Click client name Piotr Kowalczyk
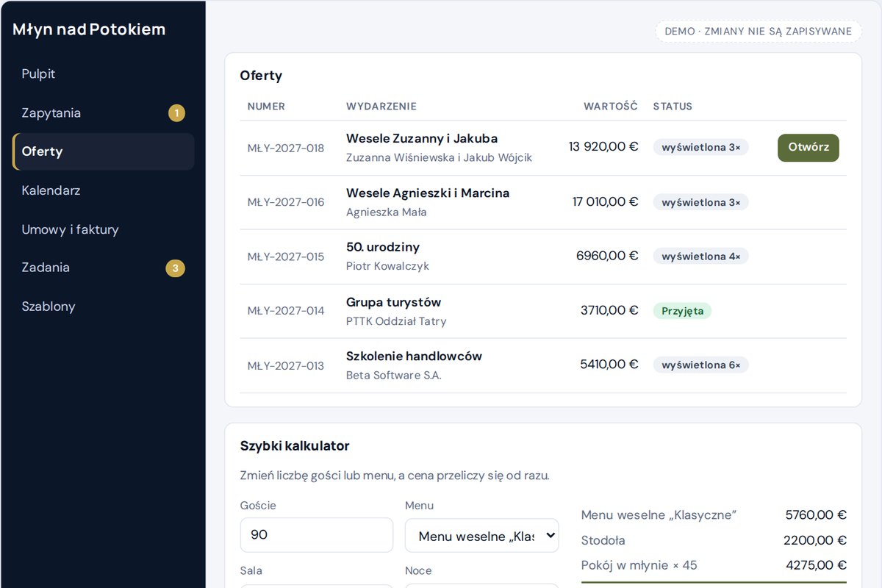882x588 pixels. coord(387,266)
